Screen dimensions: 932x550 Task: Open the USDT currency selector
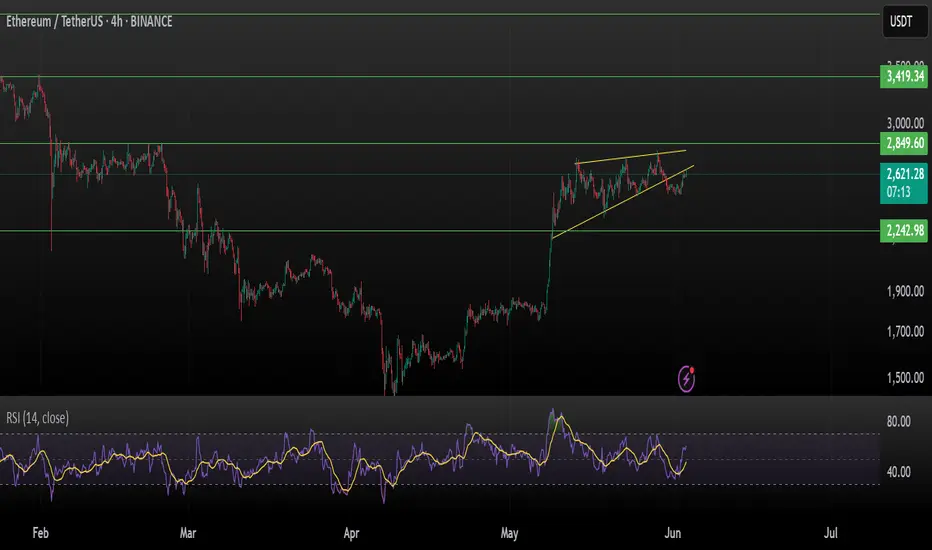point(903,22)
